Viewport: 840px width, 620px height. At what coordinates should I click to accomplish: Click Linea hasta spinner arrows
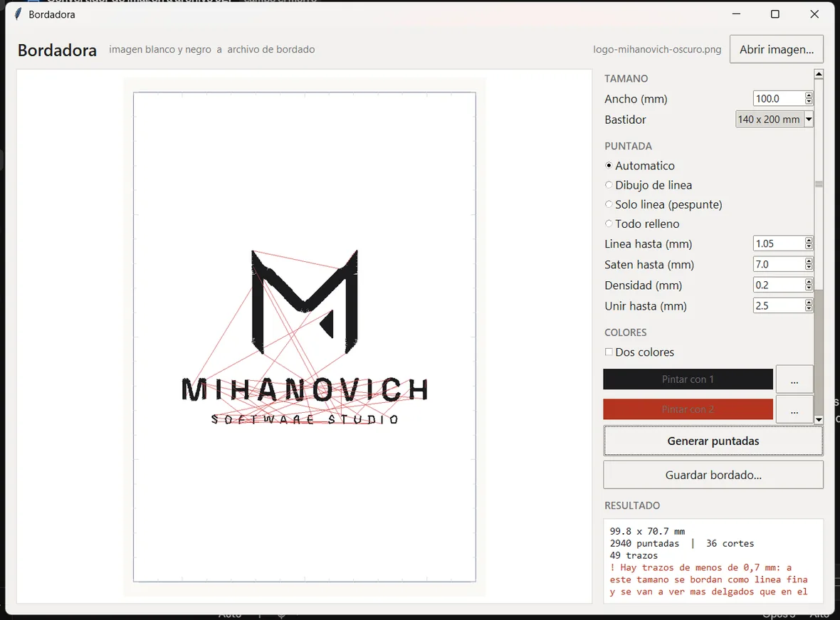(x=809, y=244)
